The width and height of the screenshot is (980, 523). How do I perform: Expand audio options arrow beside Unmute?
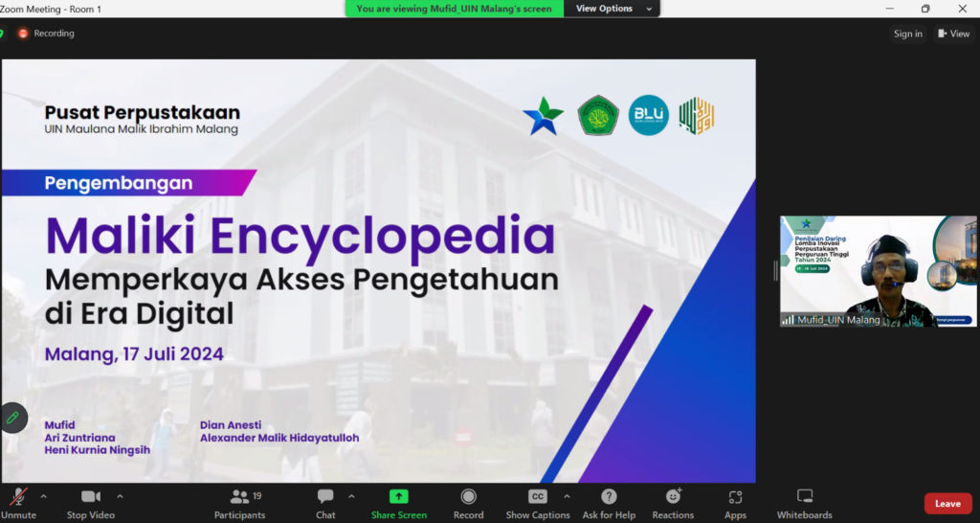43,496
